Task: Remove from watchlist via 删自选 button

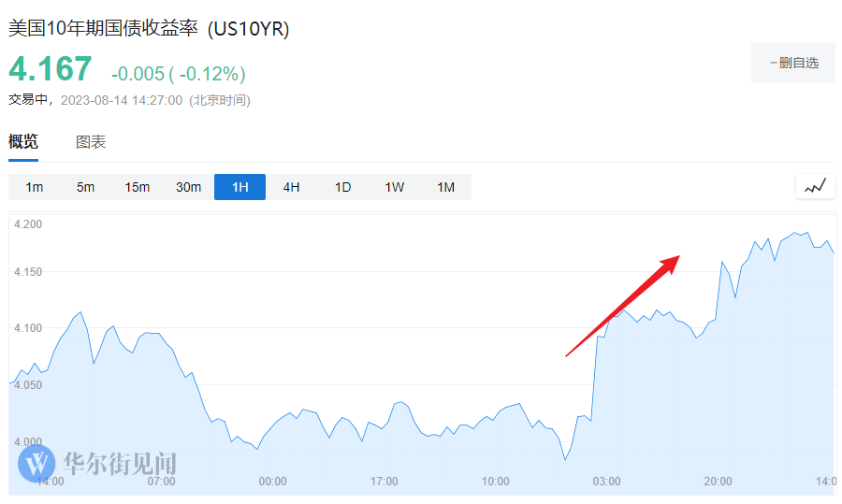Action: (793, 63)
